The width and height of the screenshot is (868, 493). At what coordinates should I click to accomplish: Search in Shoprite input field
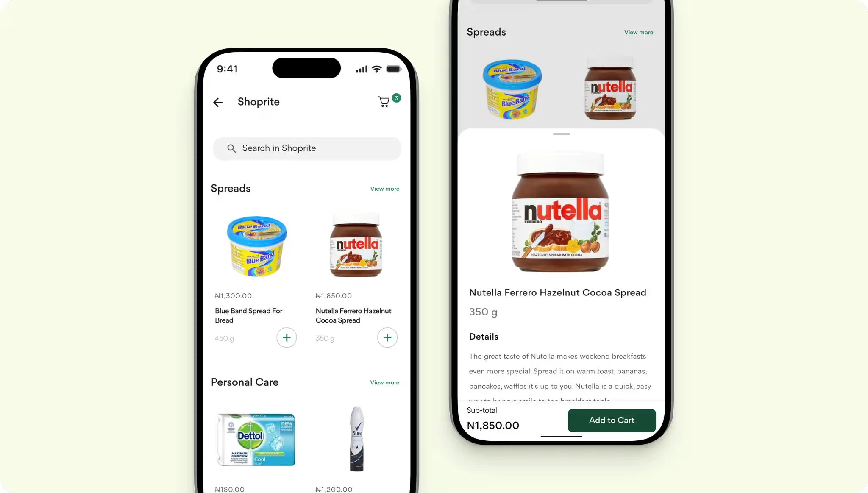point(307,148)
